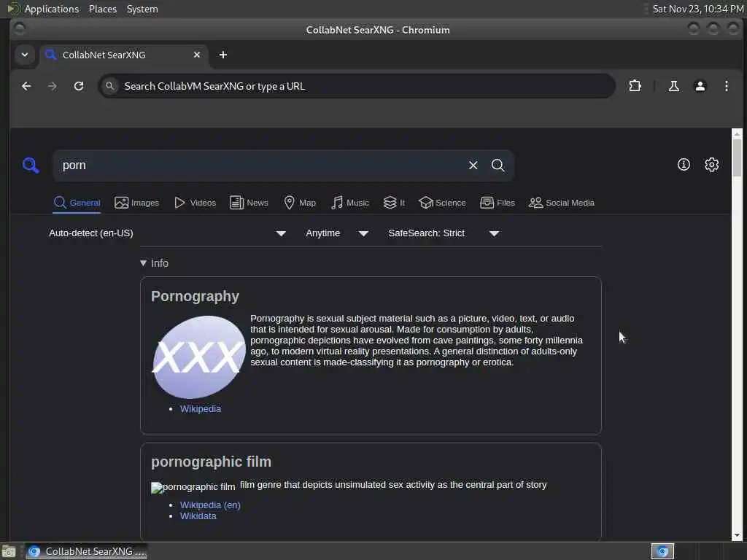Click the pornographic film infobox heading

tap(211, 462)
